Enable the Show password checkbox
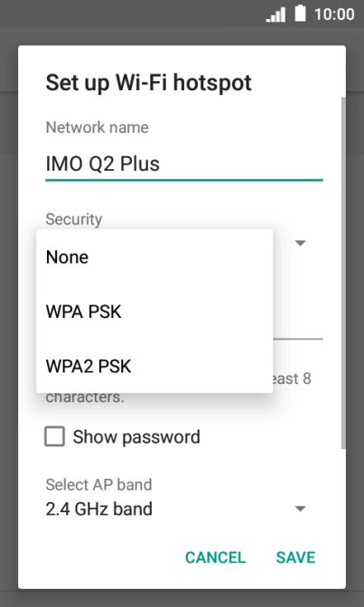Image resolution: width=364 pixels, height=607 pixels. coord(54,436)
